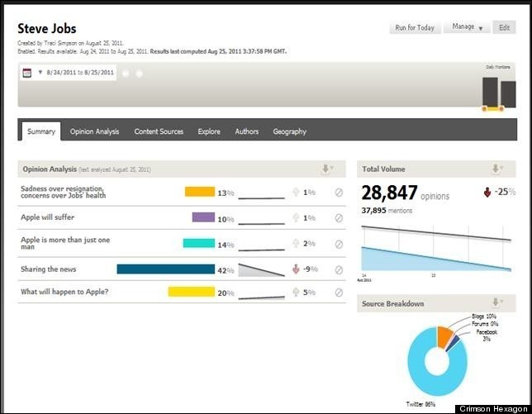
Task: Click the first dark bar in Daily Monitors chart
Action: click(490, 92)
